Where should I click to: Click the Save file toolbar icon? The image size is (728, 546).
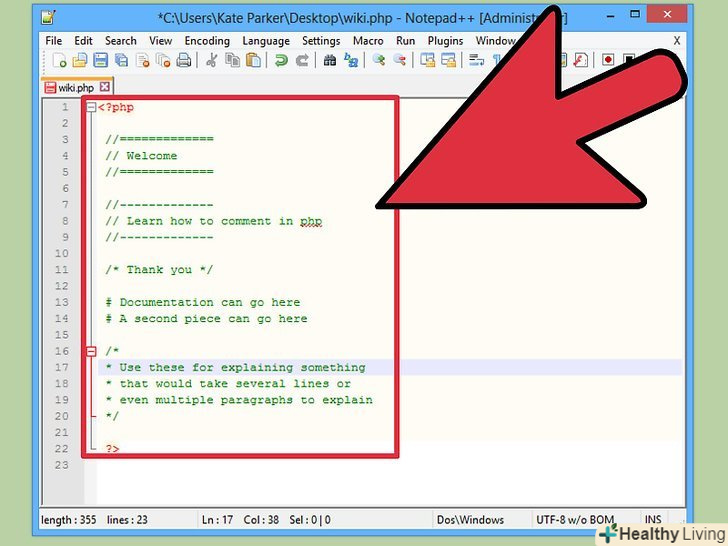pyautogui.click(x=101, y=61)
